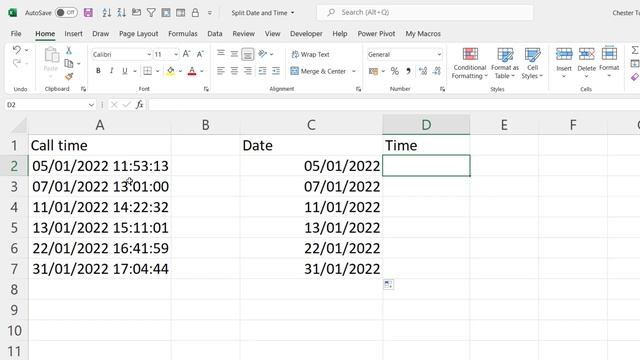Click Decrease Font Size icon
The image size is (640, 360).
200,54
